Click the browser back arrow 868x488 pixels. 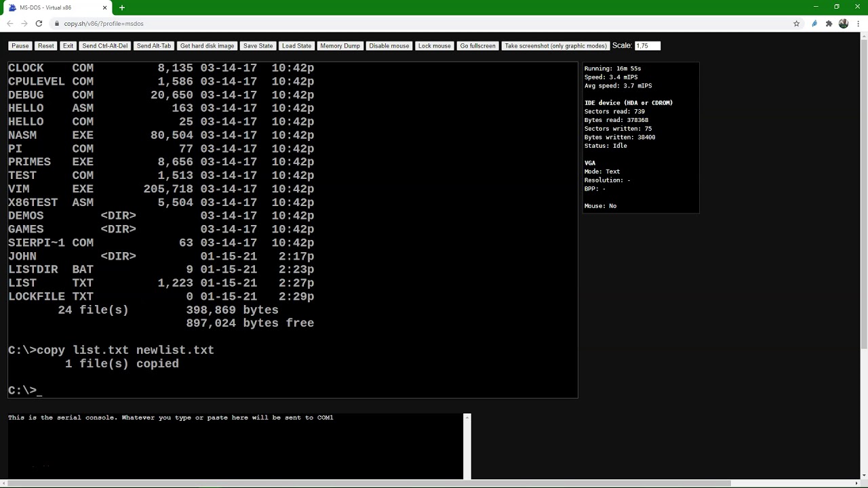[9, 23]
